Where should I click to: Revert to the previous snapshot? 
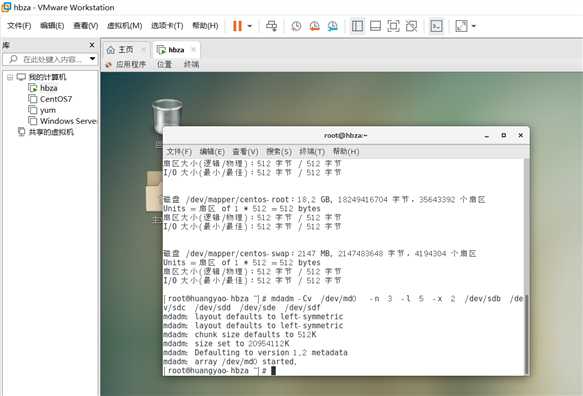pos(315,26)
